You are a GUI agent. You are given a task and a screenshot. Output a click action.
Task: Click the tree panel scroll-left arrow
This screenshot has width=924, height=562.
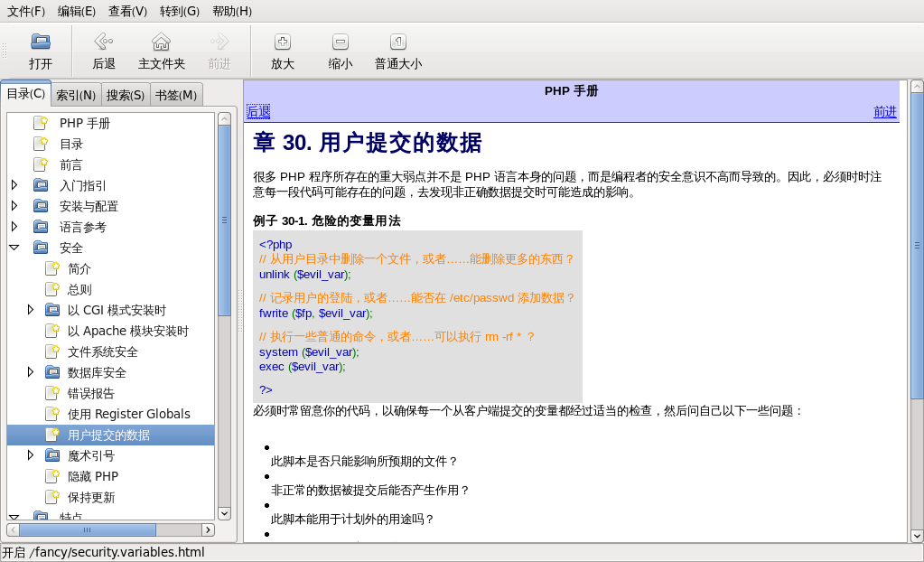click(x=13, y=529)
